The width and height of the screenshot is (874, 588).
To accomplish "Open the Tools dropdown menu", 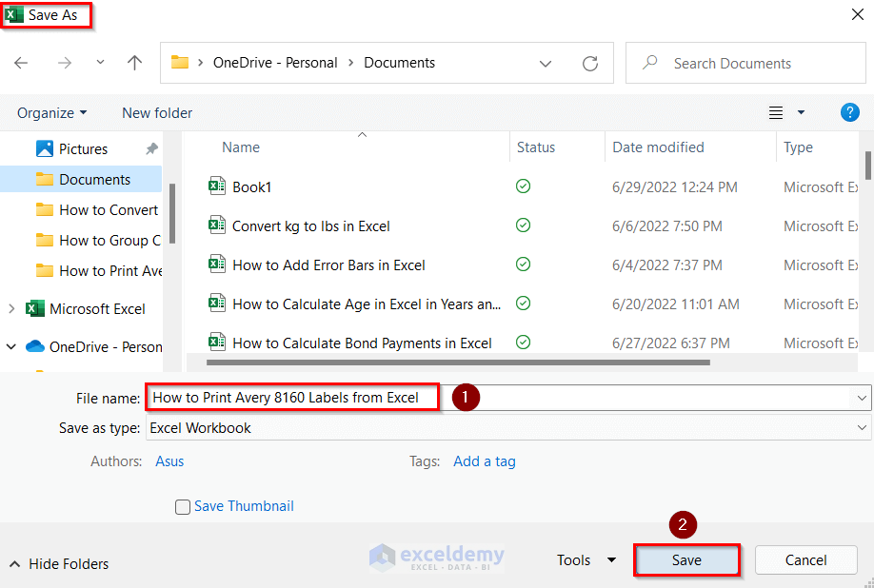I will click(586, 560).
